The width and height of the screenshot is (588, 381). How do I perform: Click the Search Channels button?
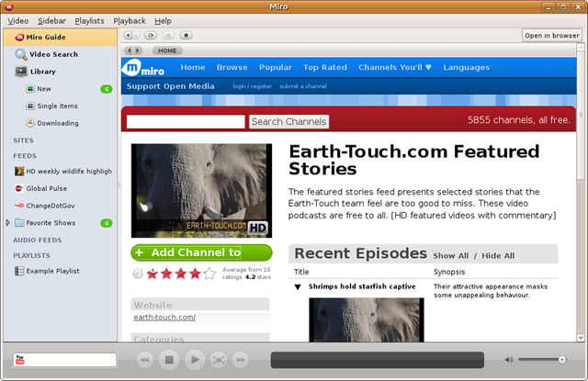click(x=288, y=122)
